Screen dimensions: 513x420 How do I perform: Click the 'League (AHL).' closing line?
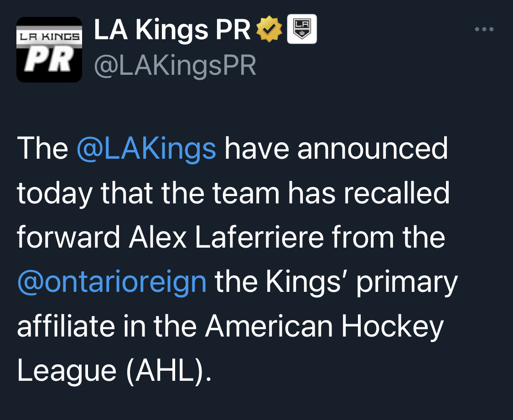114,371
